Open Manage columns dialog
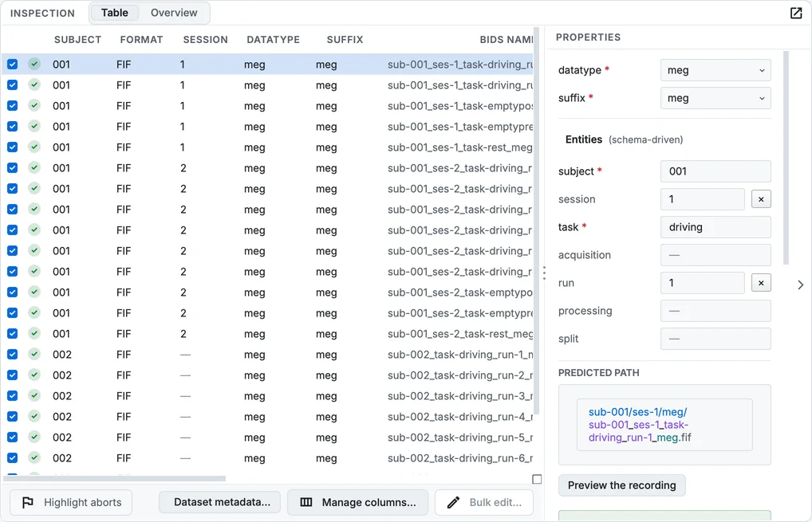812x522 pixels. pos(358,502)
